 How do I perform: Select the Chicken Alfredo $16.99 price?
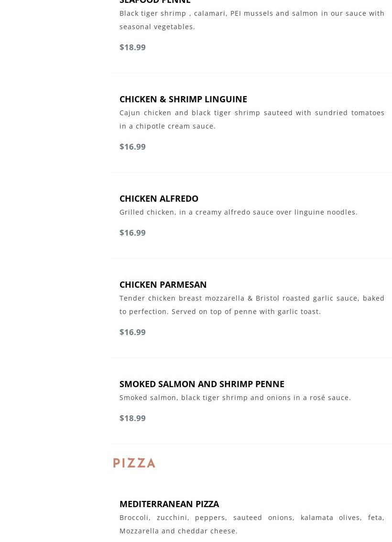pos(132,232)
